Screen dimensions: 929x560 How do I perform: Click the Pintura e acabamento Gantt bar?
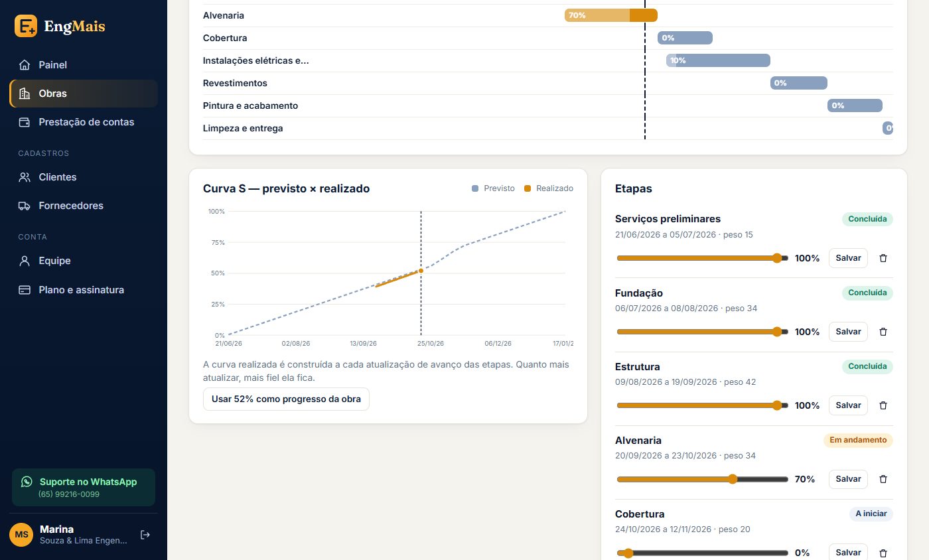tap(855, 105)
